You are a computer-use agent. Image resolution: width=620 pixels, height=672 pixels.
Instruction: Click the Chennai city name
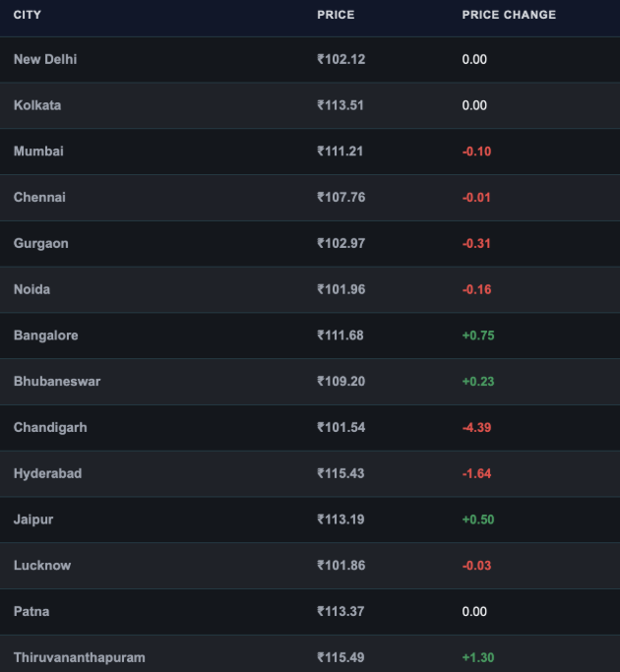point(39,197)
